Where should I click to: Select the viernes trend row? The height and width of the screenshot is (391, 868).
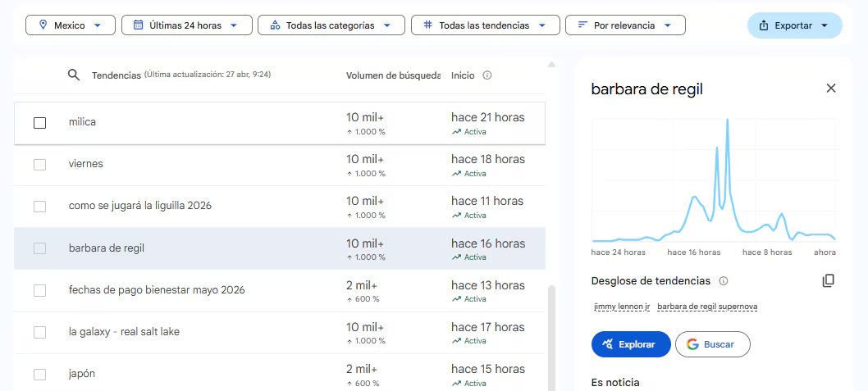tap(280, 165)
